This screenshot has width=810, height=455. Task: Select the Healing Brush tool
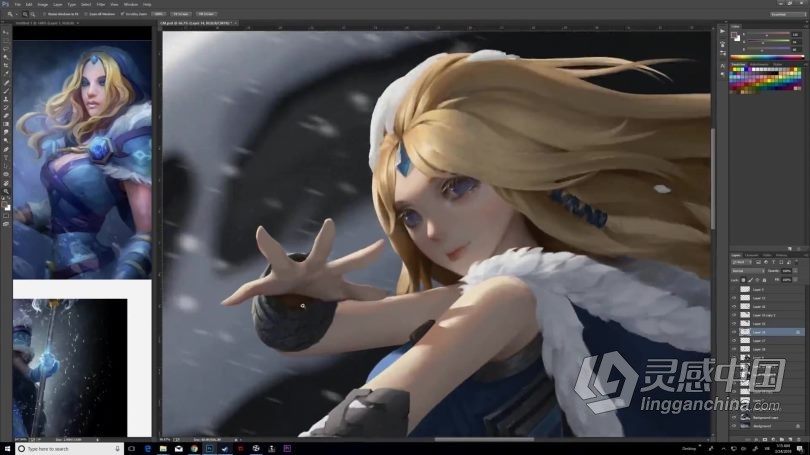click(6, 83)
